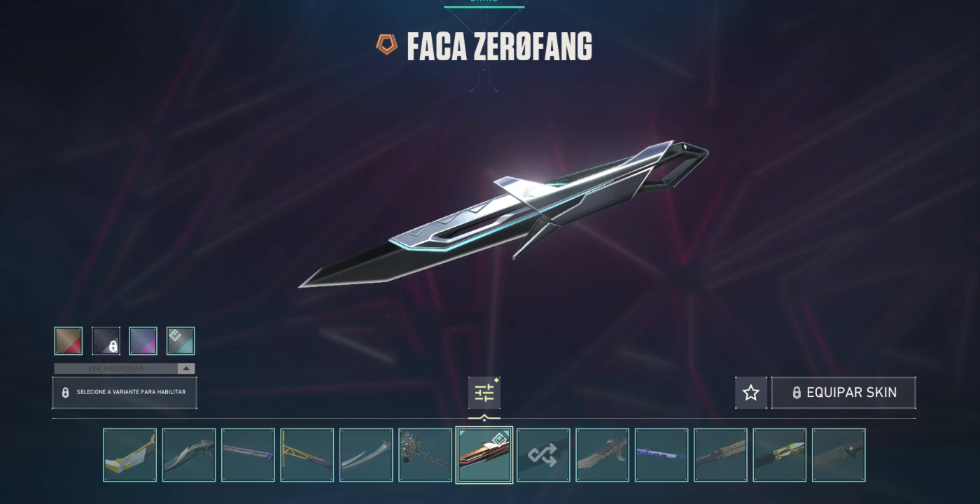Select the locked dark gray variant swatch
The width and height of the screenshot is (980, 504).
(x=106, y=341)
